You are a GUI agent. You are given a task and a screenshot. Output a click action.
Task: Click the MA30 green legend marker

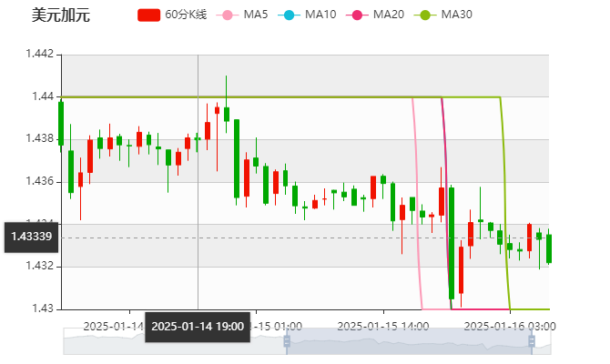(423, 15)
